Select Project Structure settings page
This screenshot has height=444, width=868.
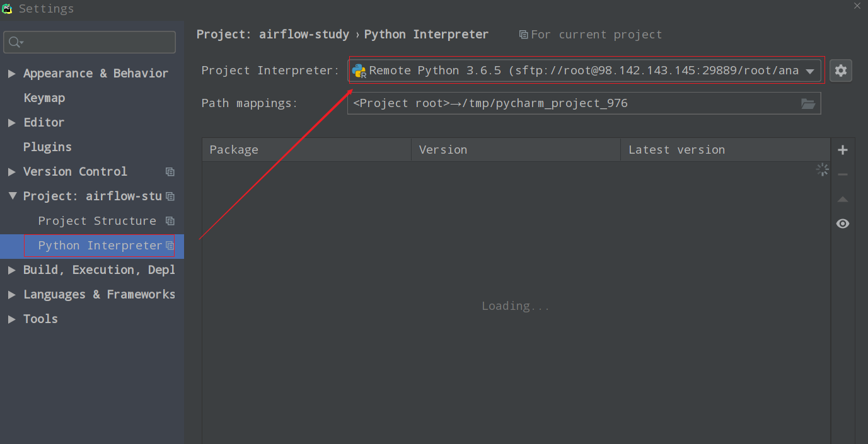point(97,221)
